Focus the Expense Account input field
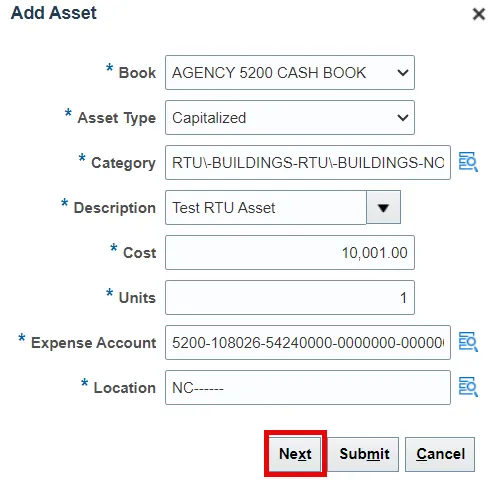496x484 pixels. tap(308, 342)
